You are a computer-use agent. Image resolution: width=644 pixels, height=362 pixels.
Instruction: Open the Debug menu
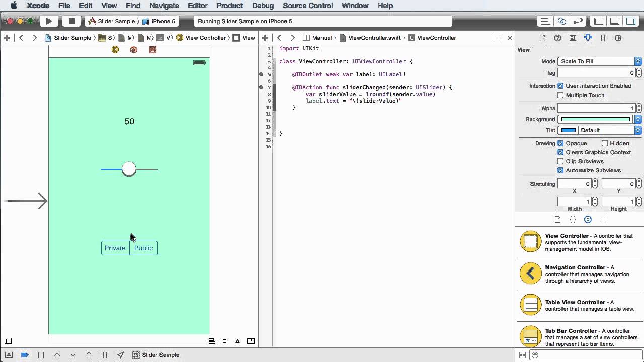click(263, 6)
